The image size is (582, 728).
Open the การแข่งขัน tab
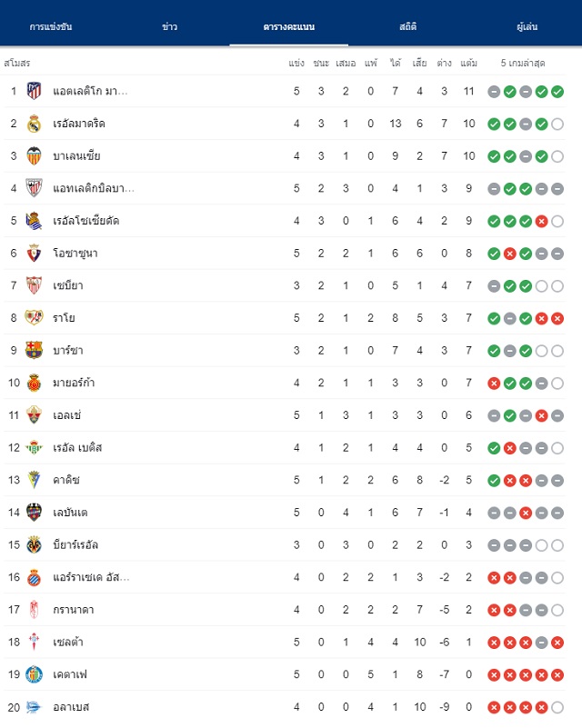click(x=51, y=26)
